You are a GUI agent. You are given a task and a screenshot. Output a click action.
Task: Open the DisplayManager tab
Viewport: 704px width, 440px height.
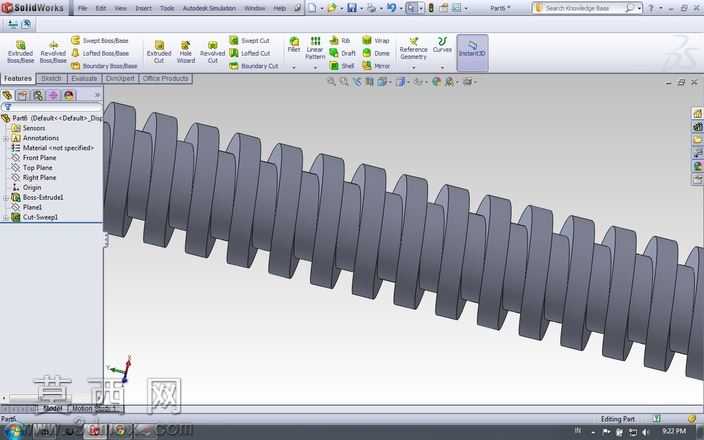[x=69, y=95]
